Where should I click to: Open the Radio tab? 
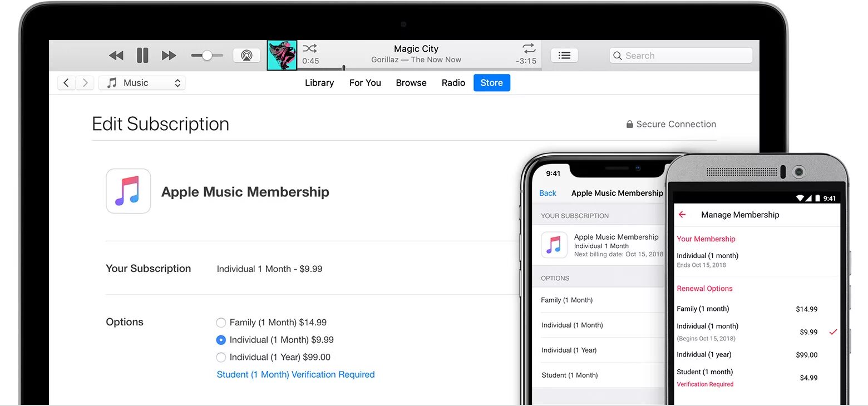tap(453, 83)
